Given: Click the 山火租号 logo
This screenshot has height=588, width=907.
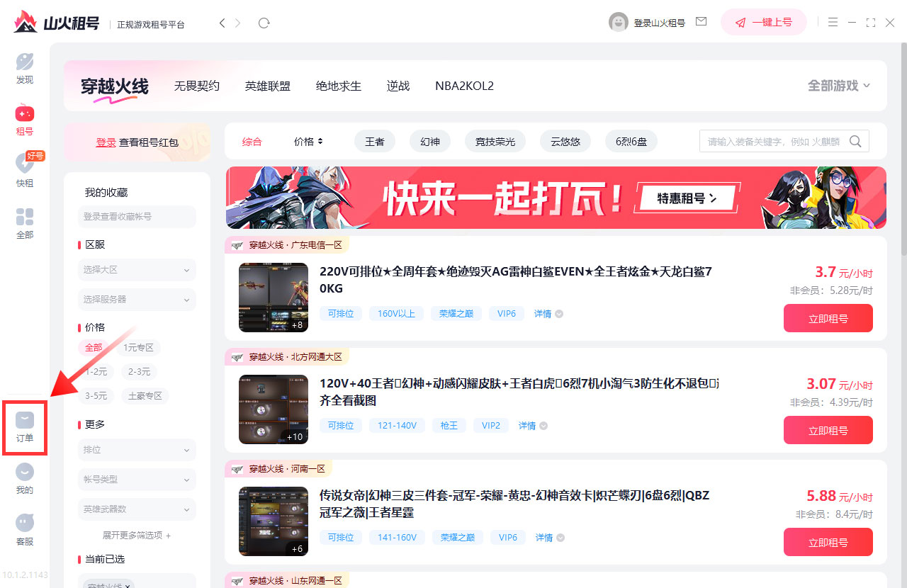Looking at the screenshot, I should (x=57, y=22).
